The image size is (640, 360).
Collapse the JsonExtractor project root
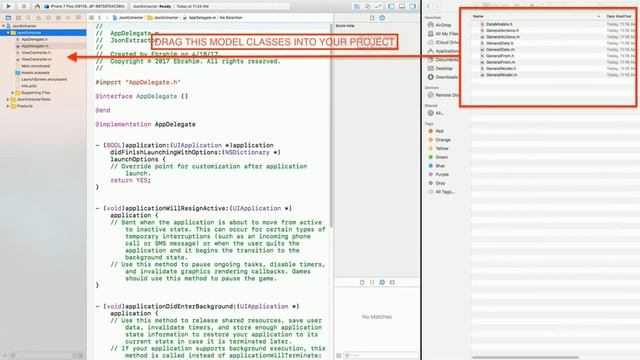[4, 26]
